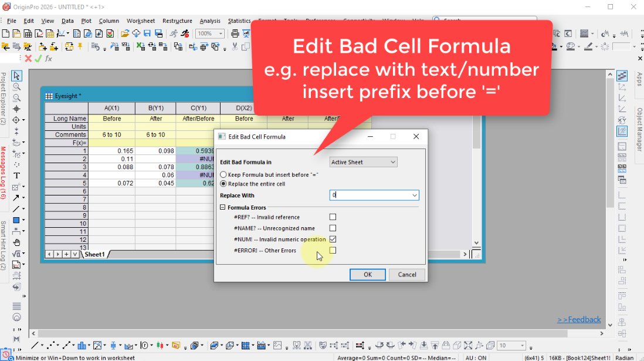
Task: Switch to the Sheet1 tab
Action: pos(94,254)
